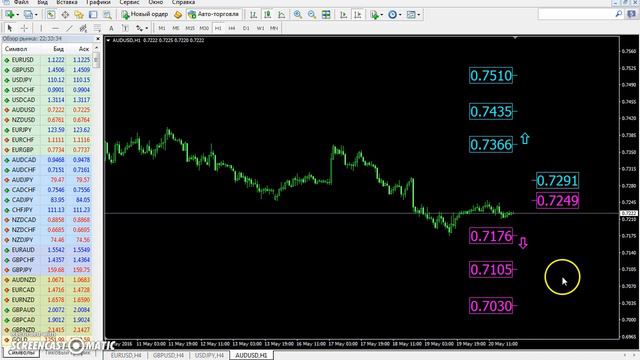Expand the new chart dropdown arrow

(x=17, y=15)
